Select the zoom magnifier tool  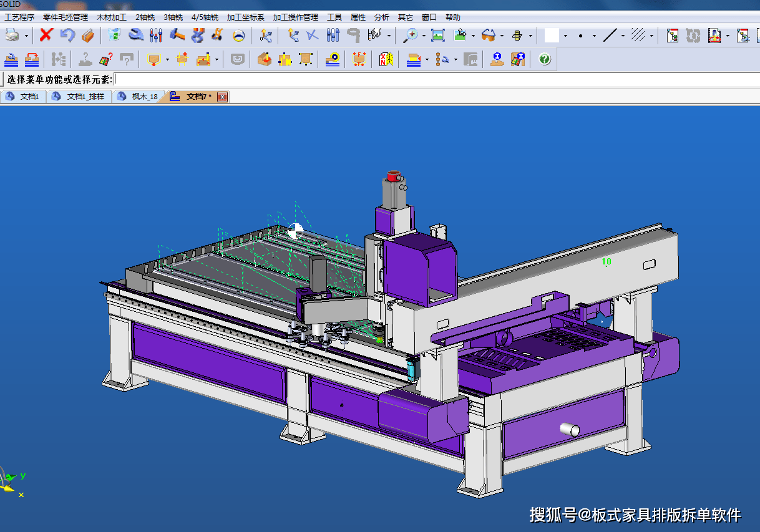coord(412,36)
